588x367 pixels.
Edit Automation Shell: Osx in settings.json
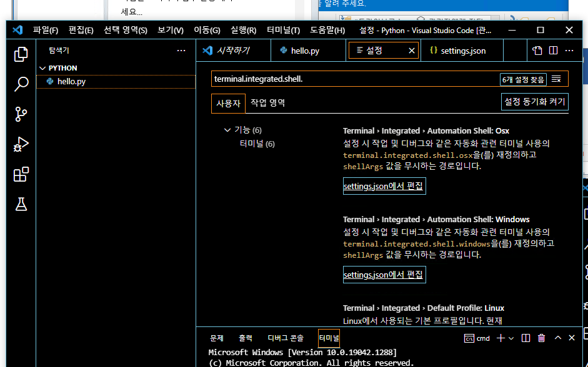click(384, 186)
